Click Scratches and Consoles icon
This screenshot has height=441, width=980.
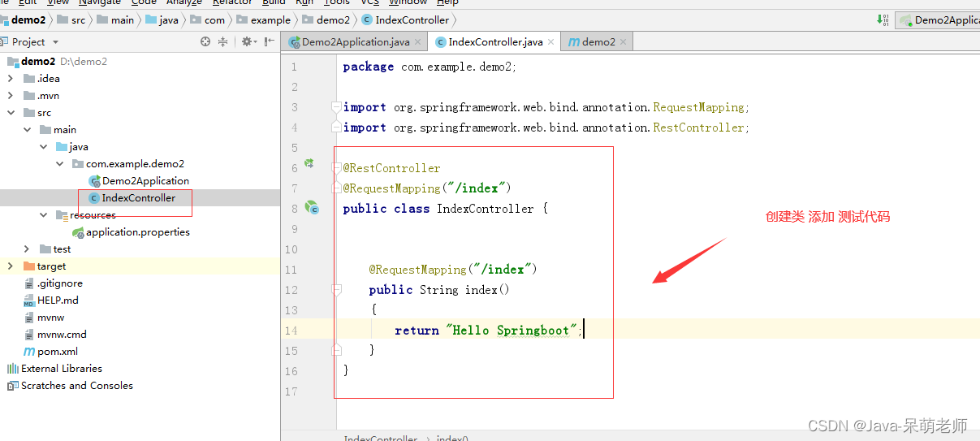point(12,386)
